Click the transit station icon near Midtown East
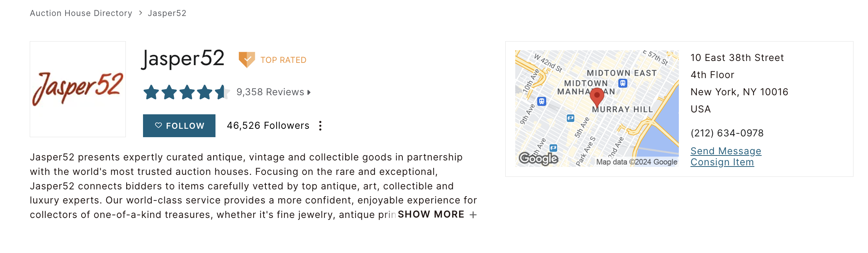This screenshot has width=868, height=253. pos(623,83)
